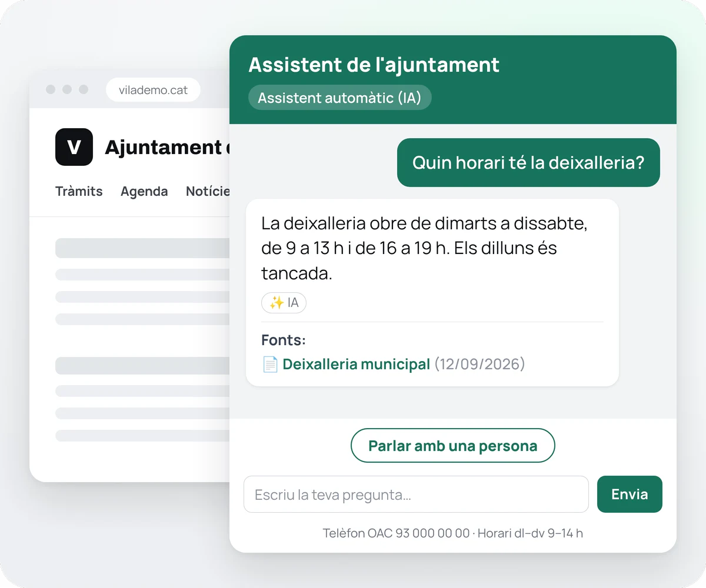Click the 'Assistent de l'ajuntament' header title
Viewport: 706px width, 588px height.
pyautogui.click(x=374, y=65)
